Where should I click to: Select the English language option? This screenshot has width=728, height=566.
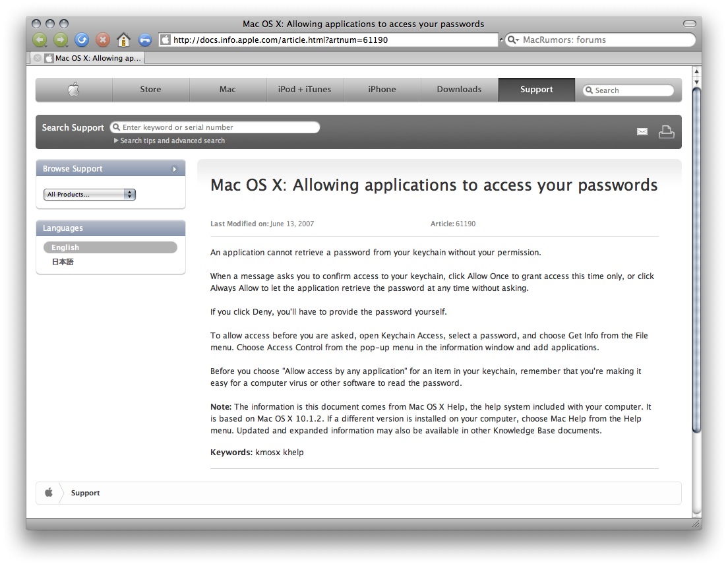click(x=111, y=247)
